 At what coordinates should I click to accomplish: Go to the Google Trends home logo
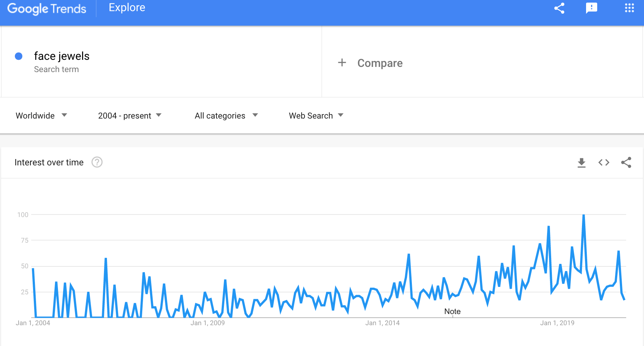coord(47,9)
